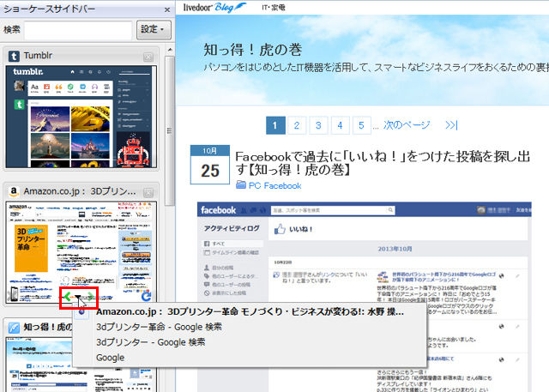
Task: Click the livedoor Blog logo
Action: click(215, 7)
